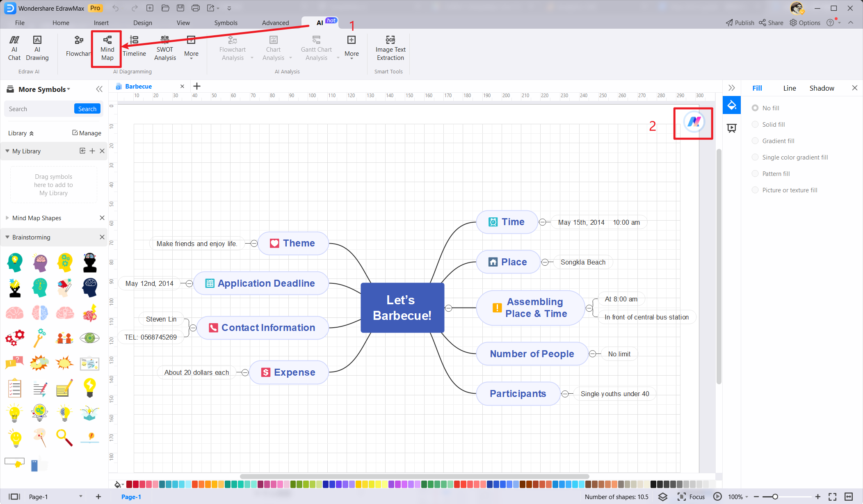863x504 pixels.
Task: Select Pattern fill radio option
Action: pos(755,173)
